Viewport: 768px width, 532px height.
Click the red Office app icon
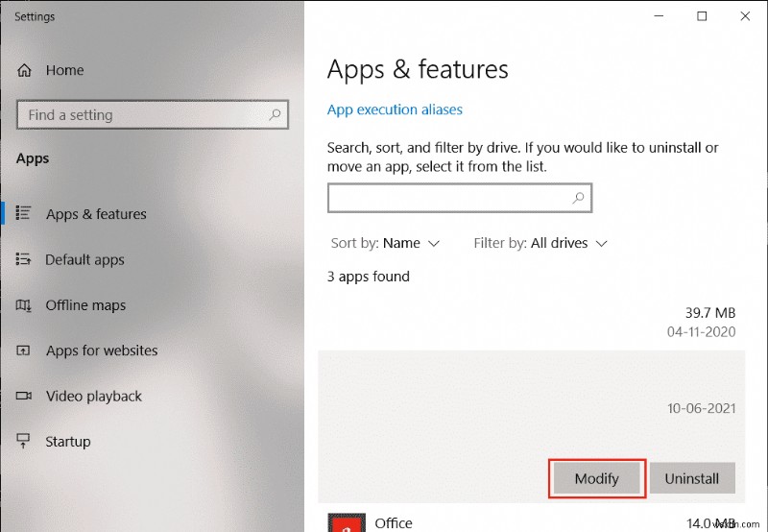tap(345, 522)
